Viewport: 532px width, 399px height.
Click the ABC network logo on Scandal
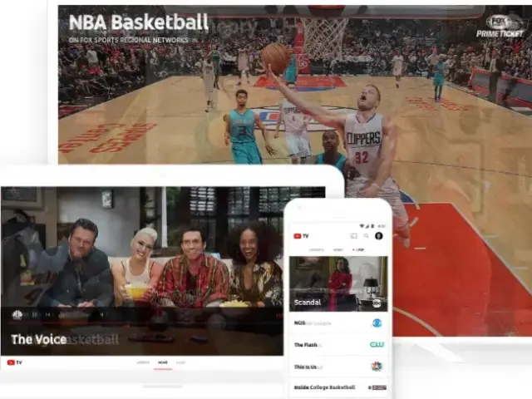click(377, 303)
